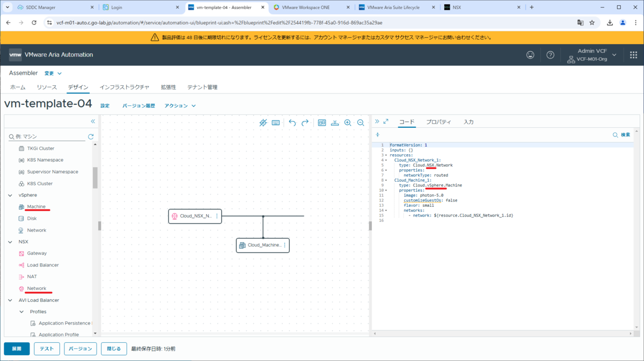Open the バージョン履歴 link
This screenshot has width=644, height=361.
[138, 106]
